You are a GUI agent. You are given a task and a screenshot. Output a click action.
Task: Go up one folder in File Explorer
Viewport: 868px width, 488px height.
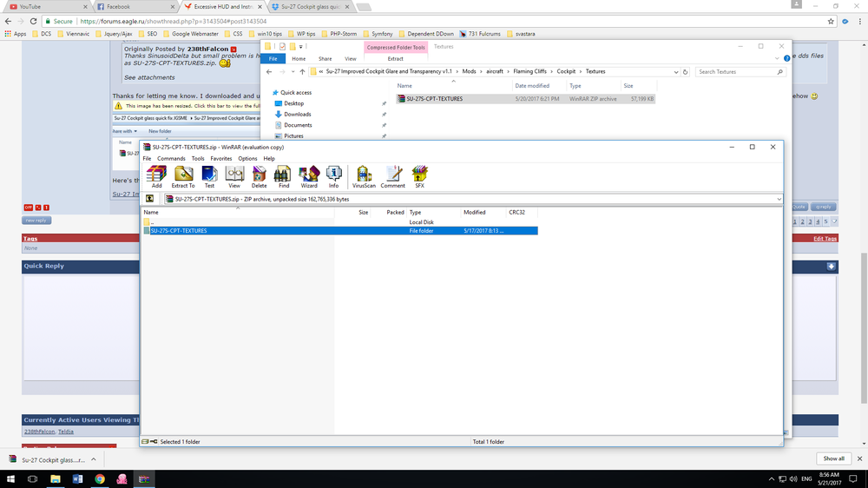pos(302,71)
